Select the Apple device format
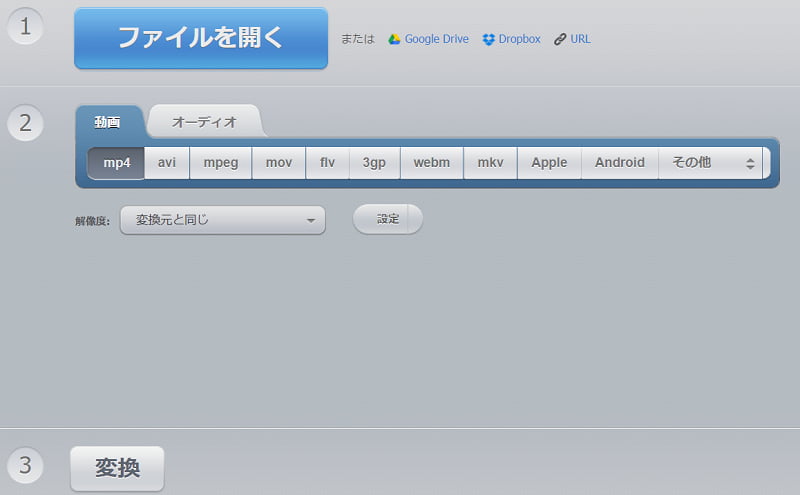The width and height of the screenshot is (800, 495). pos(549,163)
